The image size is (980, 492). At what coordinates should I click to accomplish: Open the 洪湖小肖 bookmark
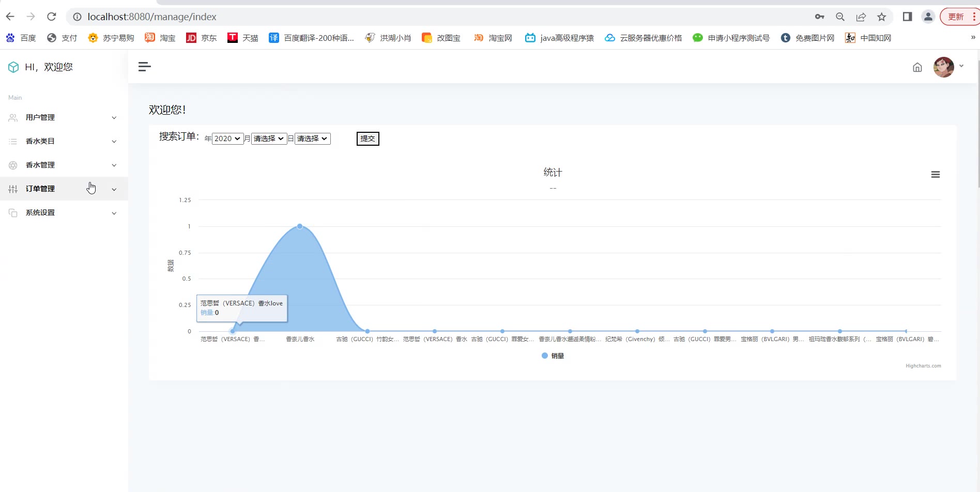(388, 38)
